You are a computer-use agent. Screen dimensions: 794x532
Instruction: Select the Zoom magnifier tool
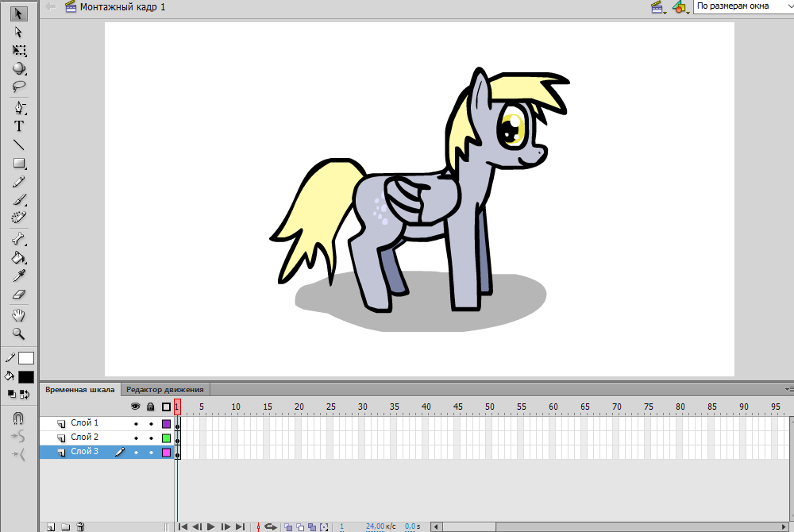(19, 334)
